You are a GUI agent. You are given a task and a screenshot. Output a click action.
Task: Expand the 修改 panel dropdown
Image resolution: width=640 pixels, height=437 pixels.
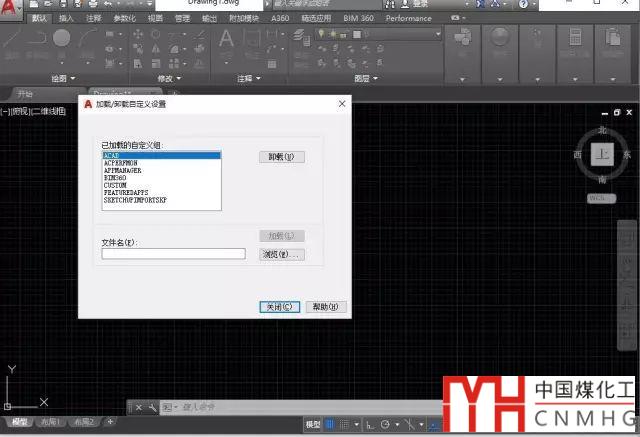pyautogui.click(x=161, y=78)
